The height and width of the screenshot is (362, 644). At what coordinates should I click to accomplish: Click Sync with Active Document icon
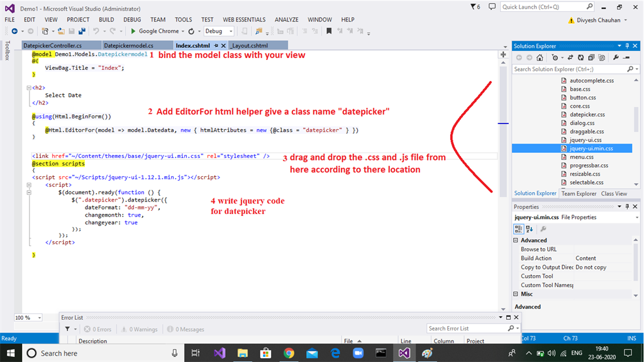[570, 57]
